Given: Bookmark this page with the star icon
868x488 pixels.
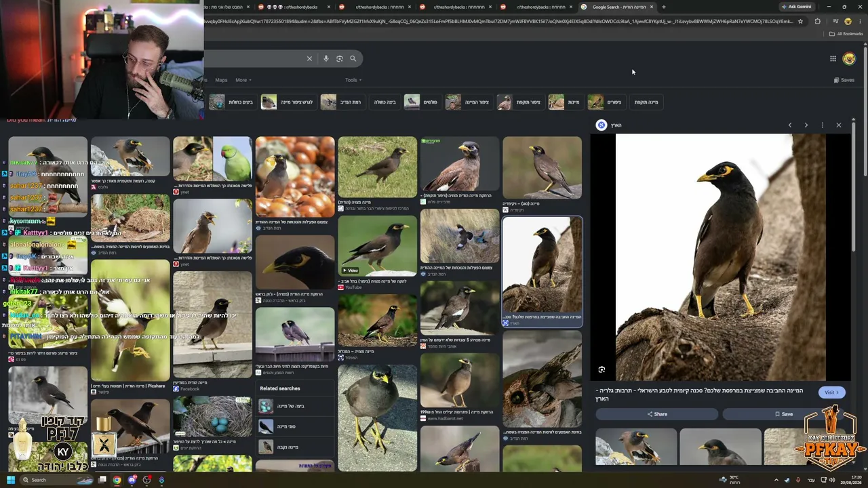Looking at the screenshot, I should 800,21.
